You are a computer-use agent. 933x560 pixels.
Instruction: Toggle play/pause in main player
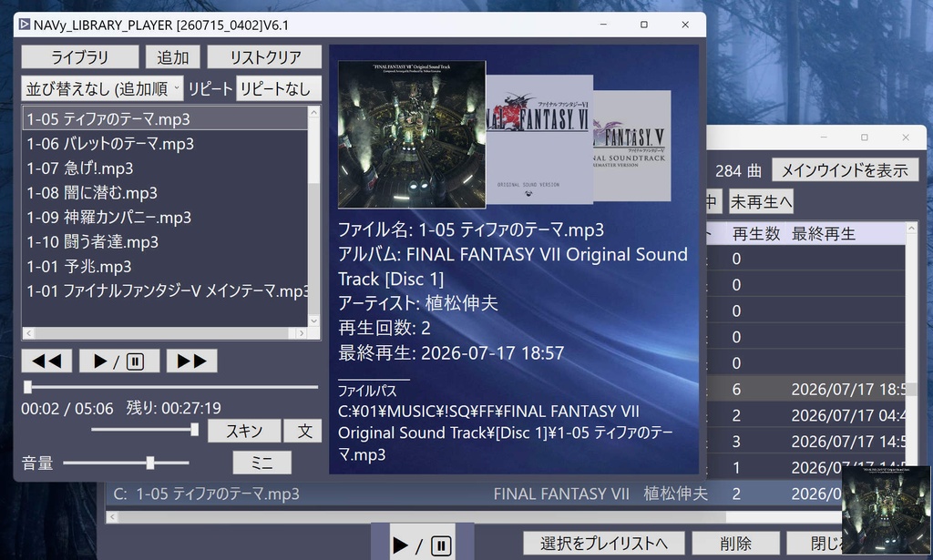point(119,361)
